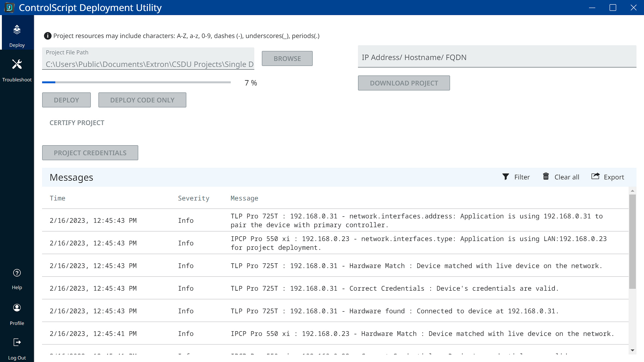Screen dimensions: 644x362
Task: Click the Help icon in sidebar
Action: pos(17,273)
